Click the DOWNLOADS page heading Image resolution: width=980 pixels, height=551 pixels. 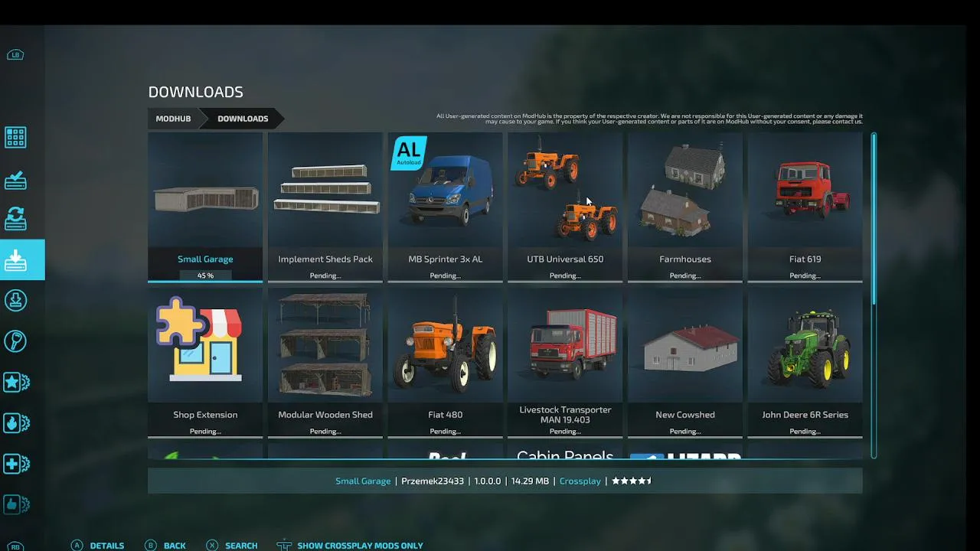click(196, 92)
